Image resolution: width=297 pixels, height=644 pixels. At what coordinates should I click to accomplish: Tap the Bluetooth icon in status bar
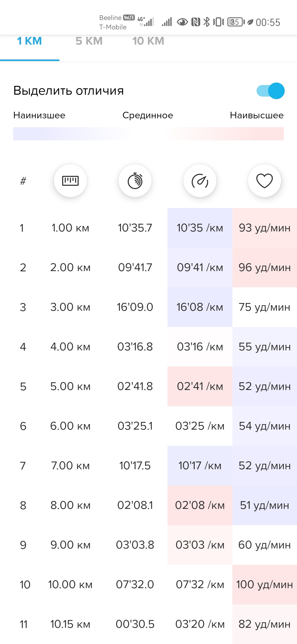207,22
